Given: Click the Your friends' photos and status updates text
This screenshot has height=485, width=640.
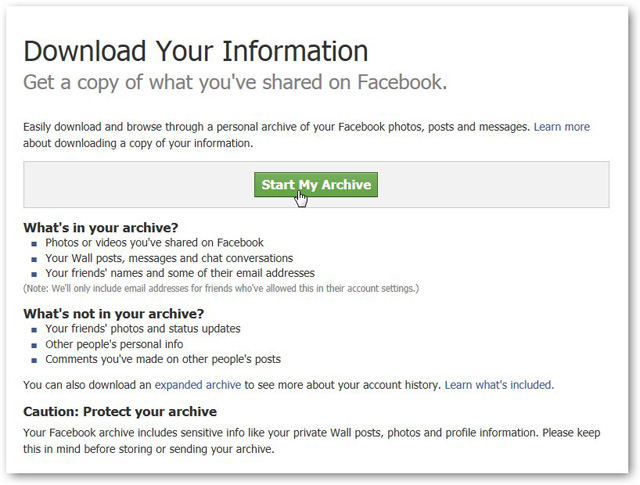Looking at the screenshot, I should click(x=143, y=329).
